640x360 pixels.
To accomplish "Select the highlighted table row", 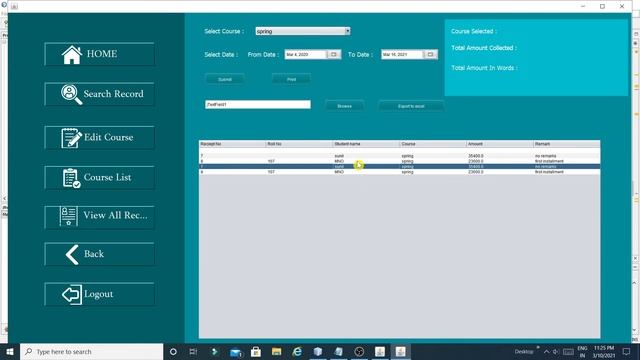I will coord(400,167).
